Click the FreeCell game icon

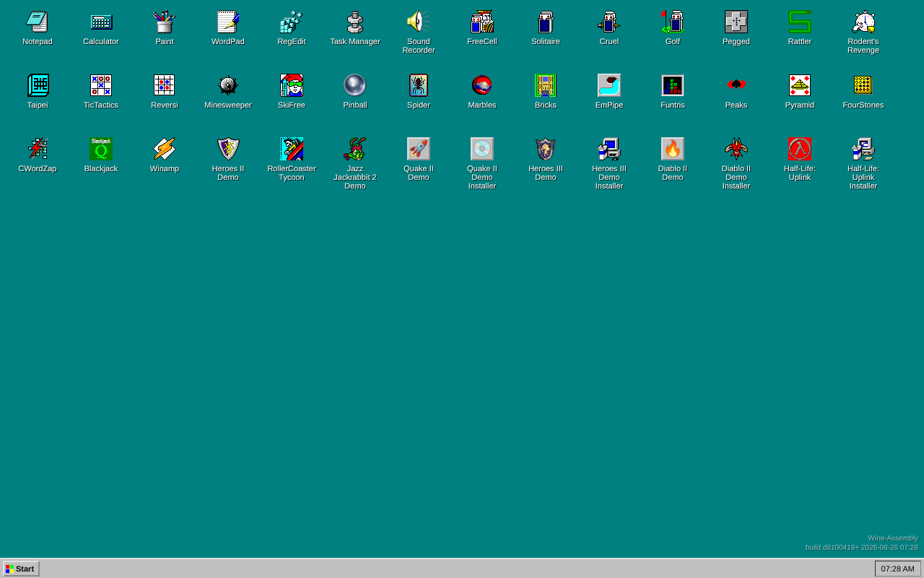click(482, 22)
